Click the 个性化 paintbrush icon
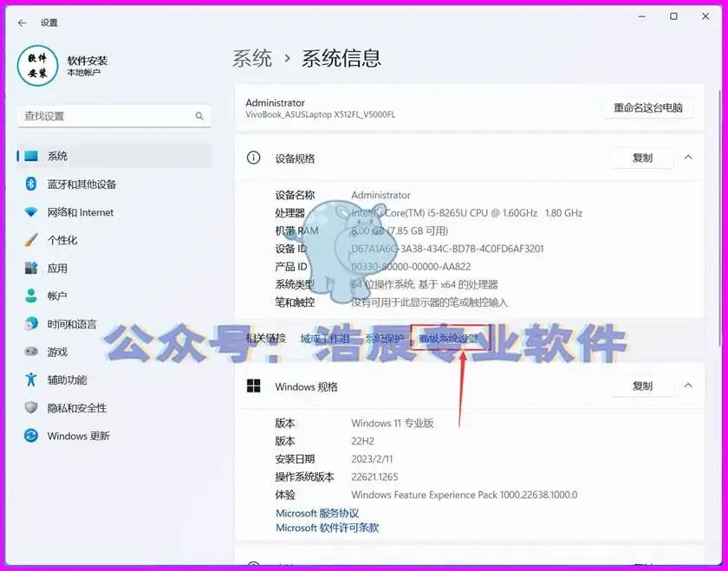This screenshot has width=728, height=571. pyautogui.click(x=31, y=240)
